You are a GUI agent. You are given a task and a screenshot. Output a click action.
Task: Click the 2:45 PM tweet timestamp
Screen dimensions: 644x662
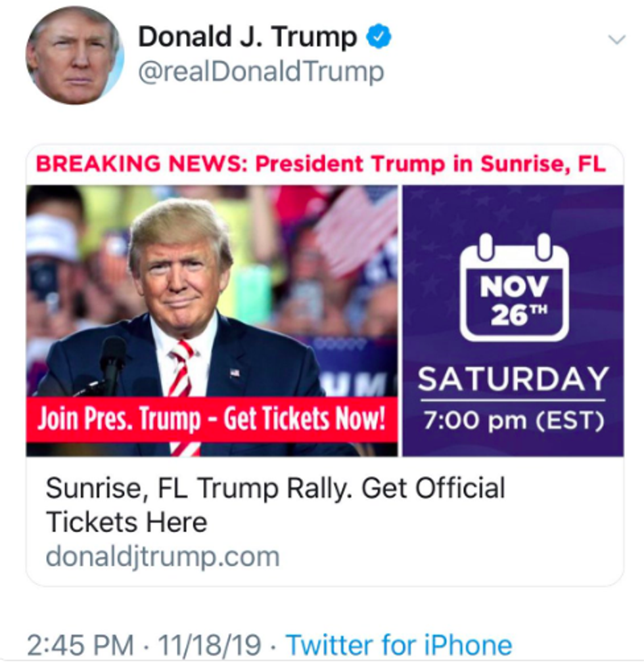tap(79, 644)
